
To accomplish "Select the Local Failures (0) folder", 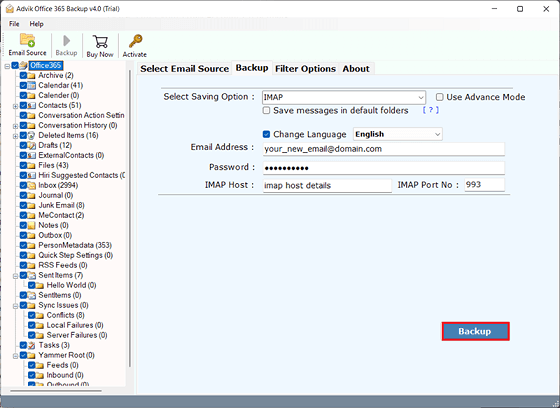I will pos(75,325).
